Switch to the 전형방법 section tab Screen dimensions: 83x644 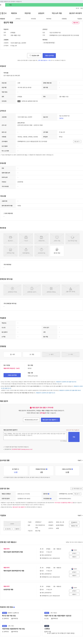coord(64,19)
